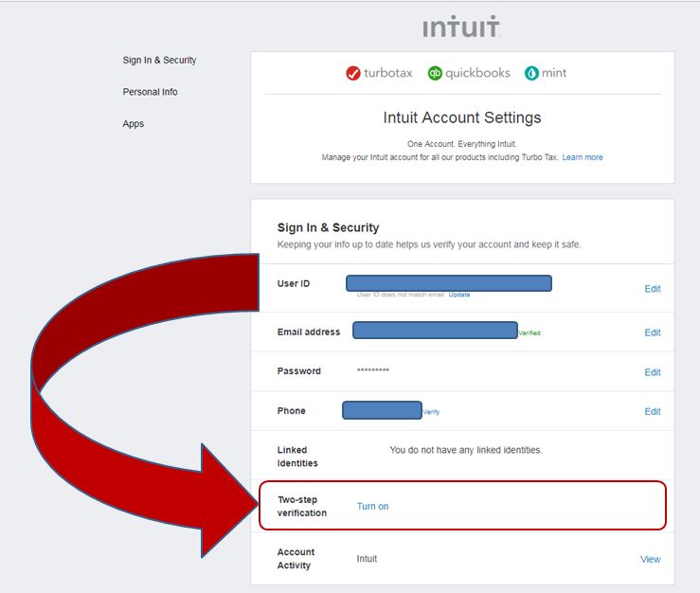Edit the Password
The height and width of the screenshot is (593, 700).
(653, 372)
